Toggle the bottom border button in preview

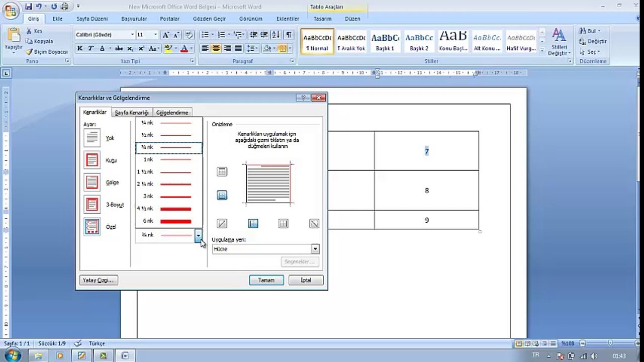coord(222,195)
